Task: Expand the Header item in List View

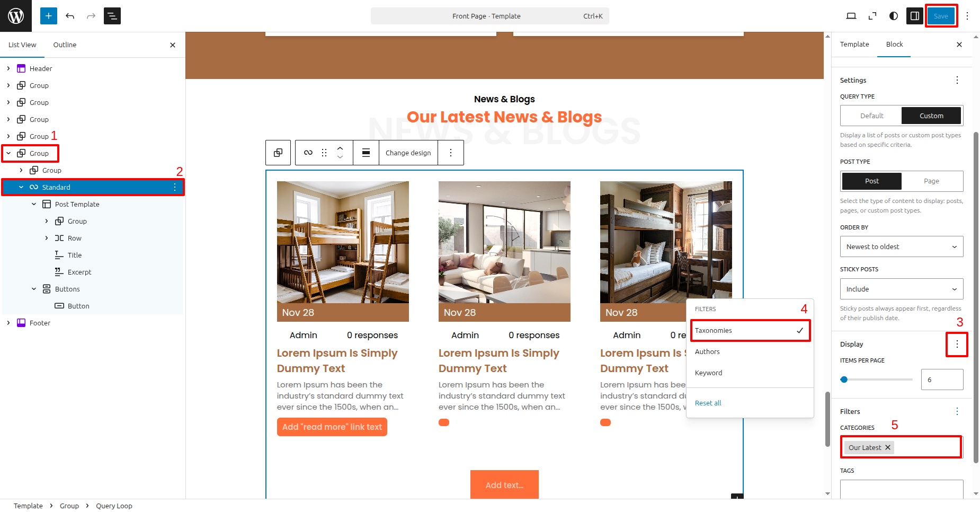Action: pos(8,68)
